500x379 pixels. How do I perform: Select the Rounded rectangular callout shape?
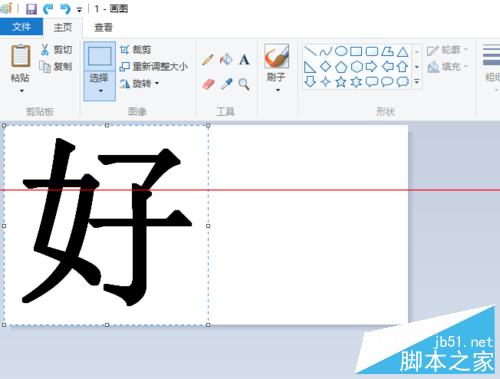[372, 82]
